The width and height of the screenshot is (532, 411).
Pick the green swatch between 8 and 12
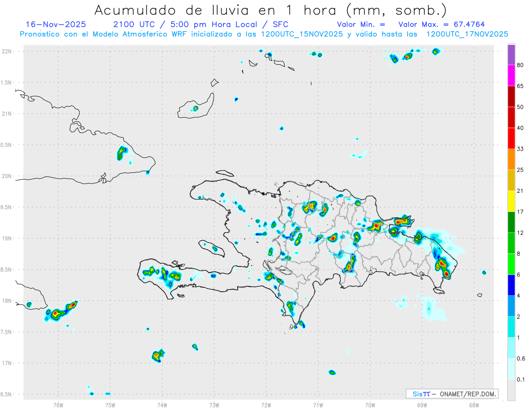(511, 243)
